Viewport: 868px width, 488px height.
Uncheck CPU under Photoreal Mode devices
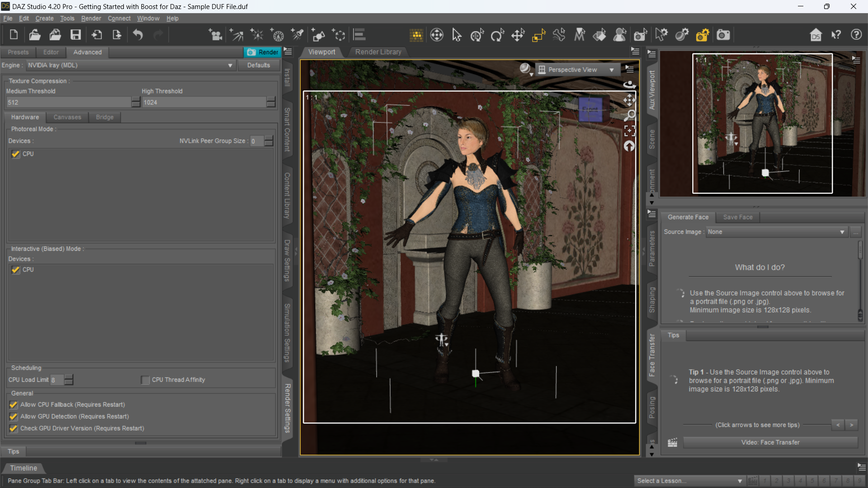click(x=16, y=154)
